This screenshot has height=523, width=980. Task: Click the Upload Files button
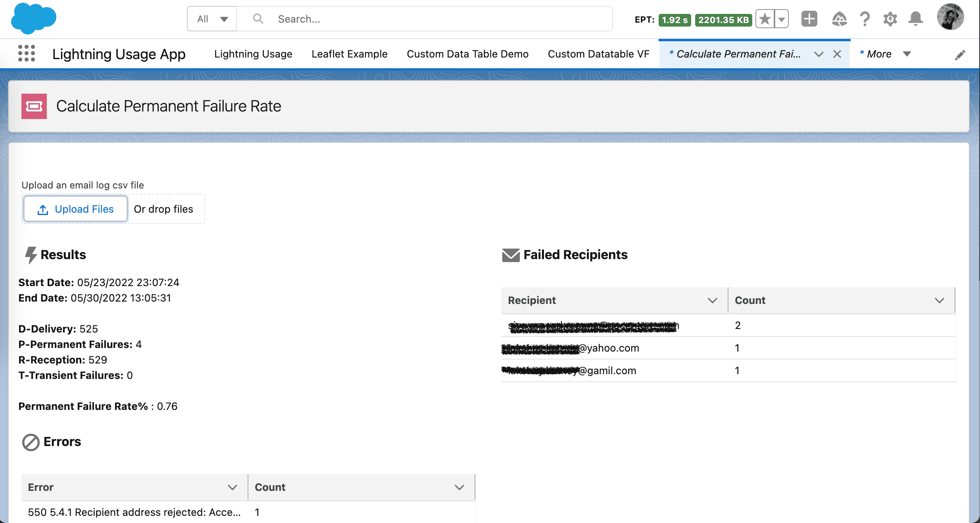pos(75,209)
